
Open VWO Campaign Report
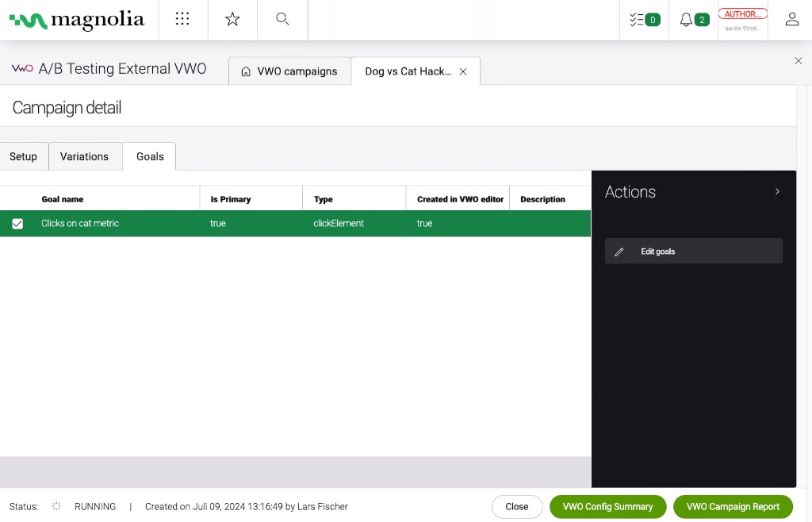click(733, 506)
